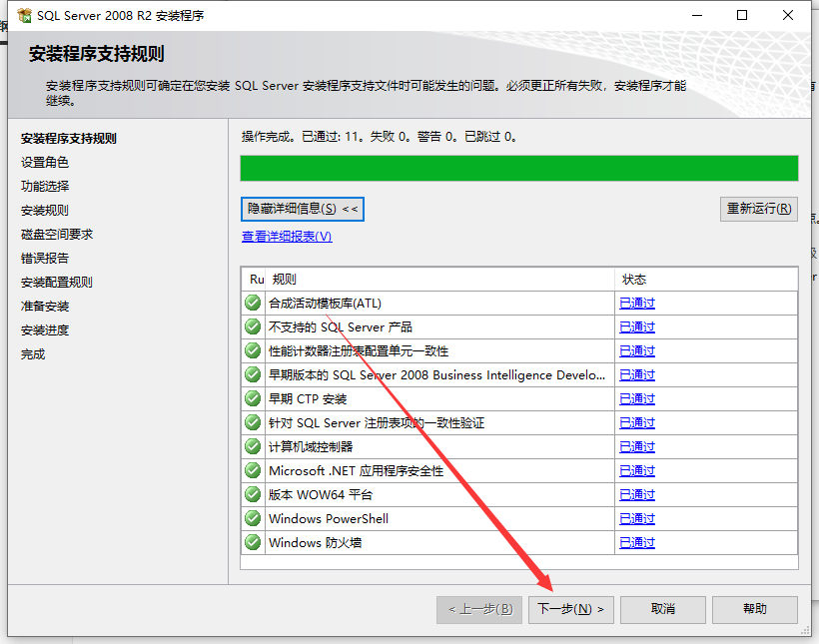Click the green check beside 早期 CTP 安装
Viewport: 819px width, 644px height.
coord(253,398)
